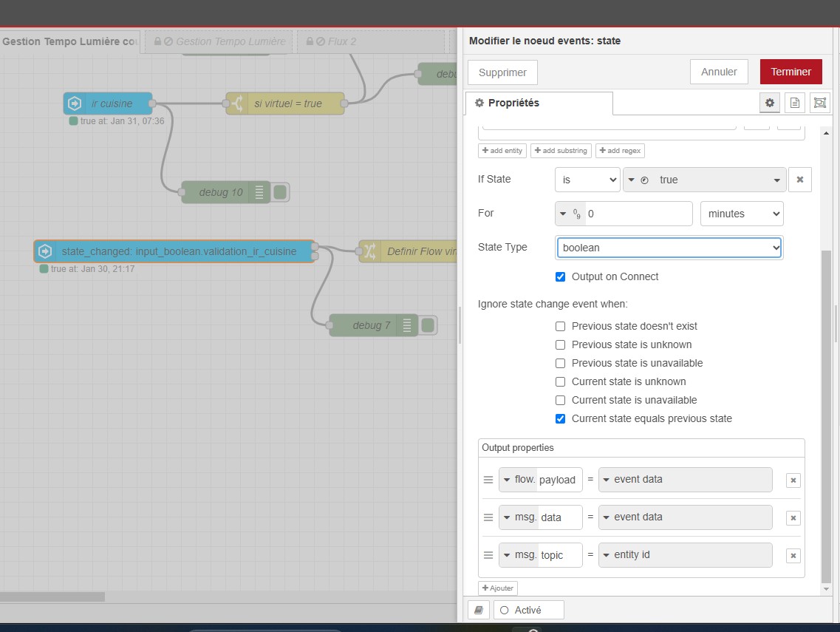Select the state_changed input_boolean node
The image size is (840, 632).
tap(174, 251)
